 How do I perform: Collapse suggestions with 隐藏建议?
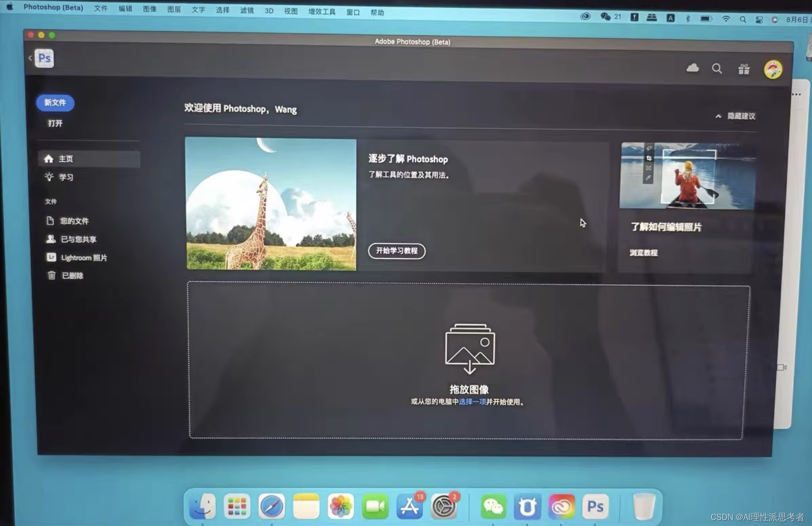(x=735, y=116)
